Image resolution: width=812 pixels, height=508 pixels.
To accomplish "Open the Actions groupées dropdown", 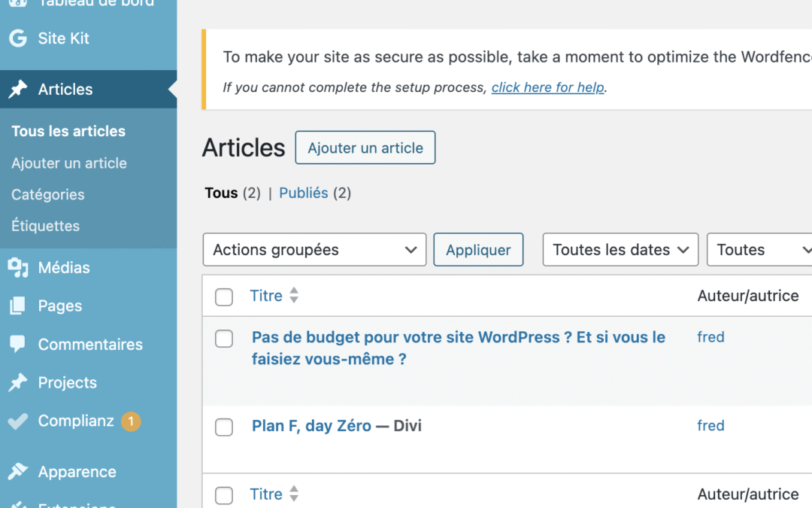I will (x=314, y=250).
